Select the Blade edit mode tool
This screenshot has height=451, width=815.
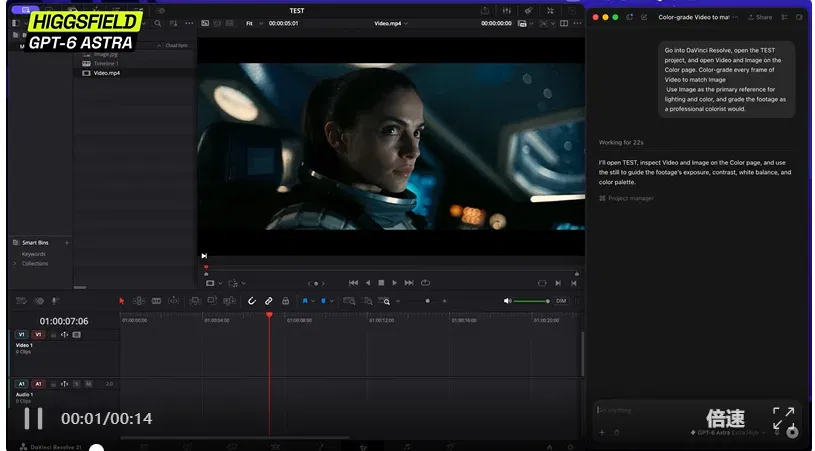(156, 301)
